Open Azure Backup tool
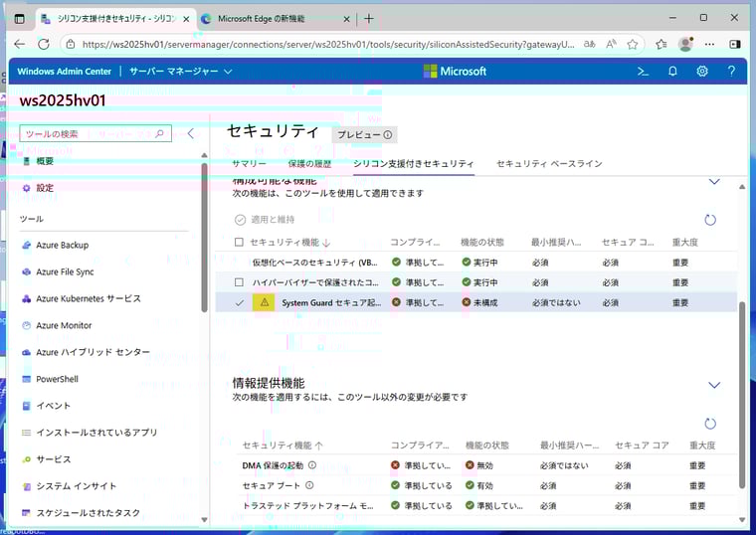 63,246
